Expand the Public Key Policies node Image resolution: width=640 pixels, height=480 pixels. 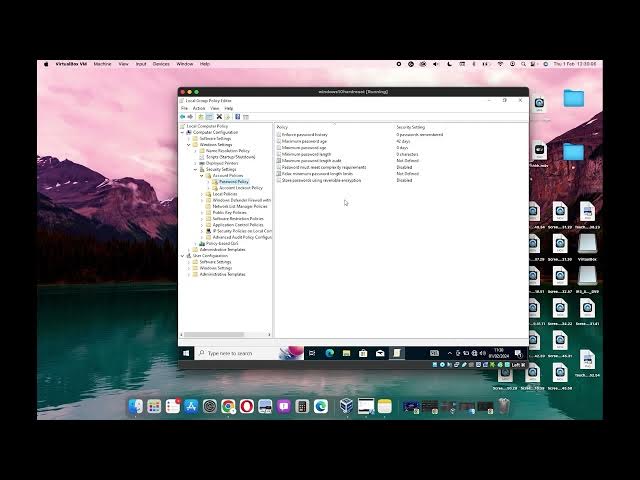[202, 213]
